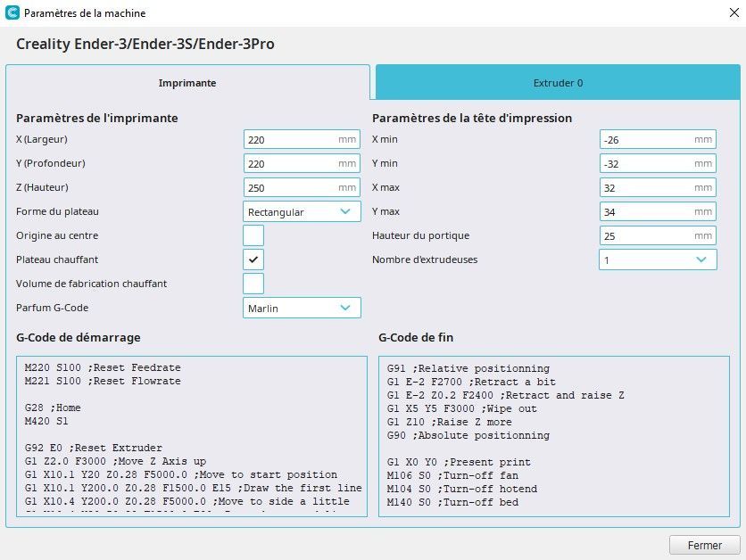This screenshot has height=560, width=746.
Task: Click the Move to side a little G-code row
Action: click(x=187, y=501)
